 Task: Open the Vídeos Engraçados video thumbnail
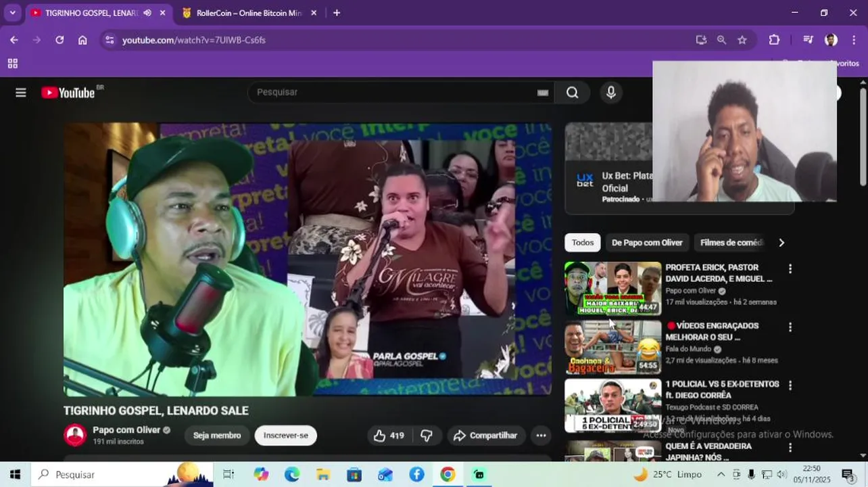(612, 347)
